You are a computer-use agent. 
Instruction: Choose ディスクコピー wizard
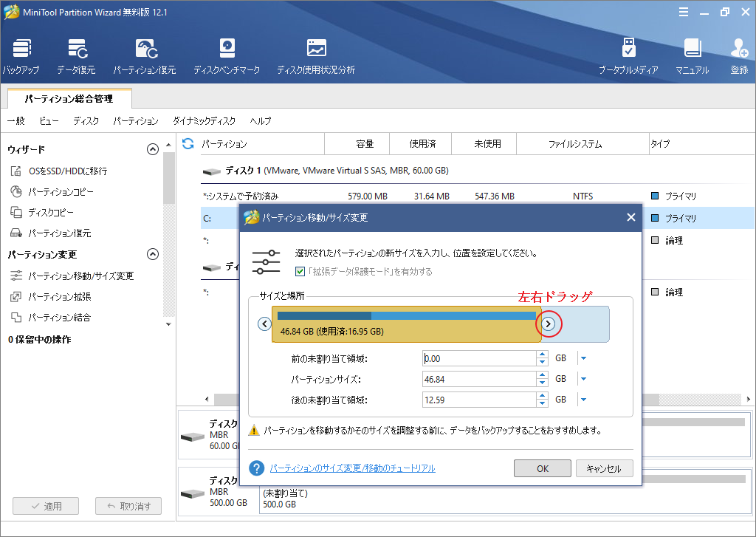point(42,212)
